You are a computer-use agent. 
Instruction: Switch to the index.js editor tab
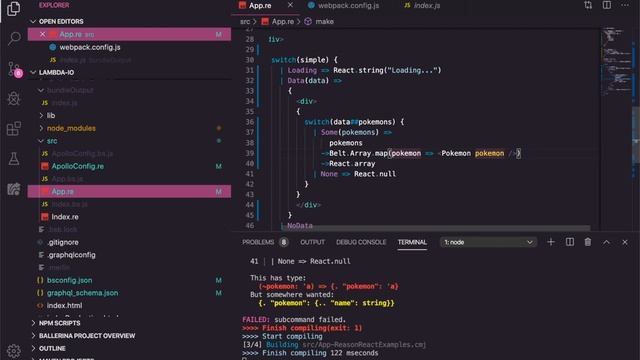(x=422, y=5)
